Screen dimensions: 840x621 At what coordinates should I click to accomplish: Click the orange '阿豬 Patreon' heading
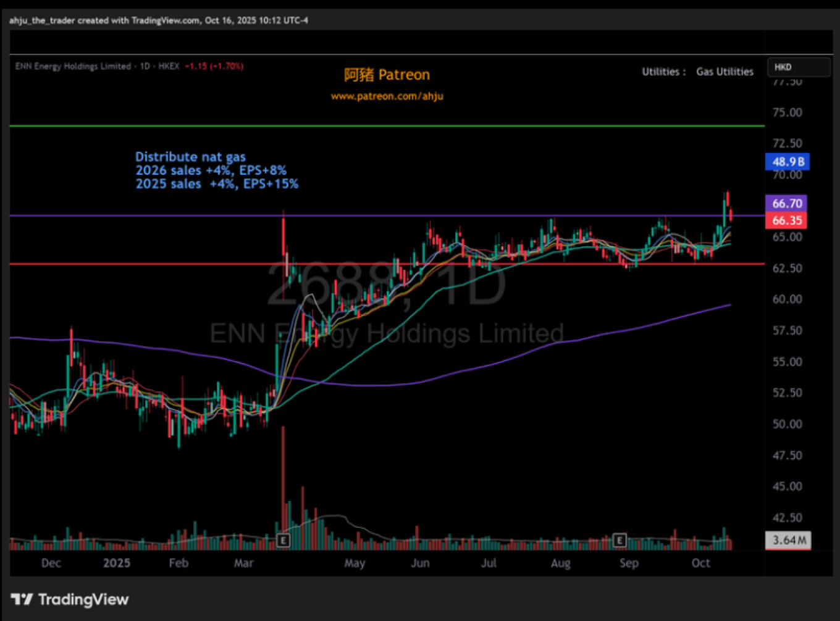[x=387, y=75]
